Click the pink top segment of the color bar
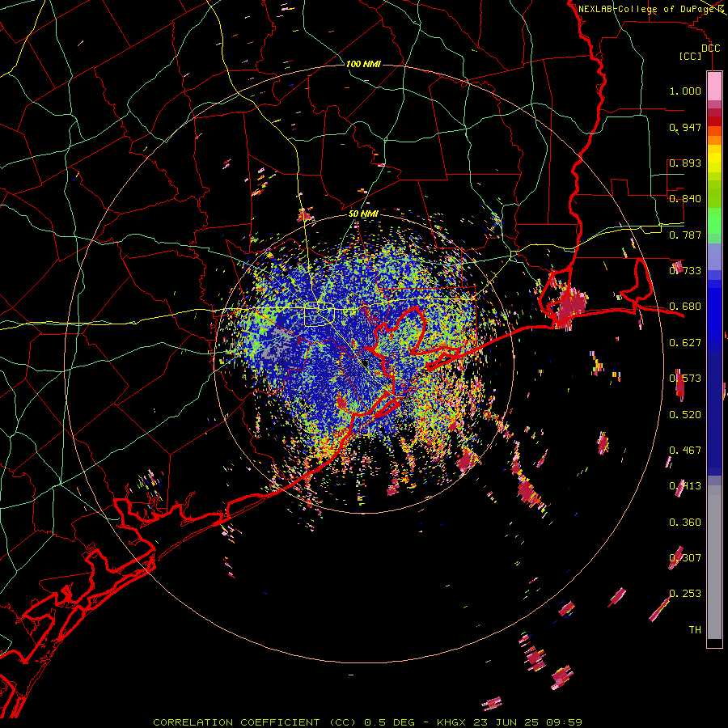Screen dimensions: 728x728 point(714,86)
